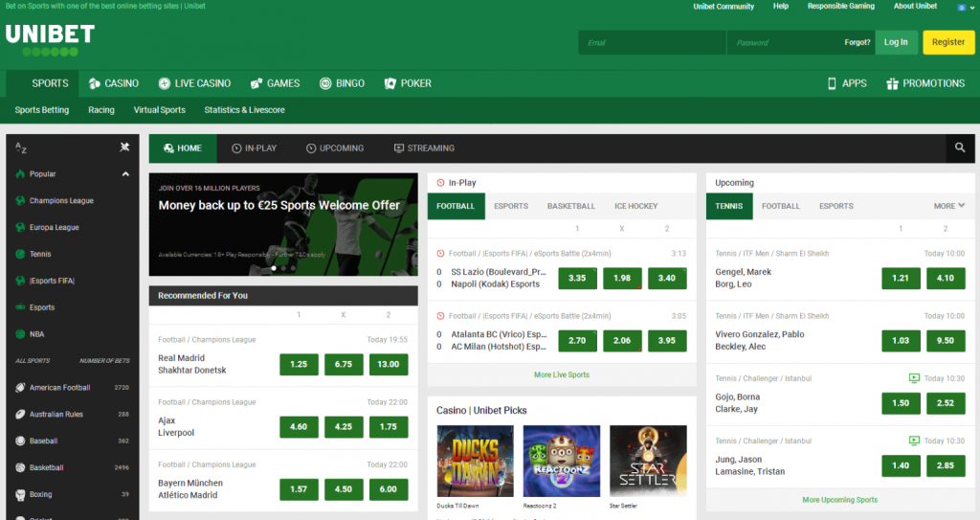Click the Basketball icon in All Sports
This screenshot has height=520, width=980.
20,467
